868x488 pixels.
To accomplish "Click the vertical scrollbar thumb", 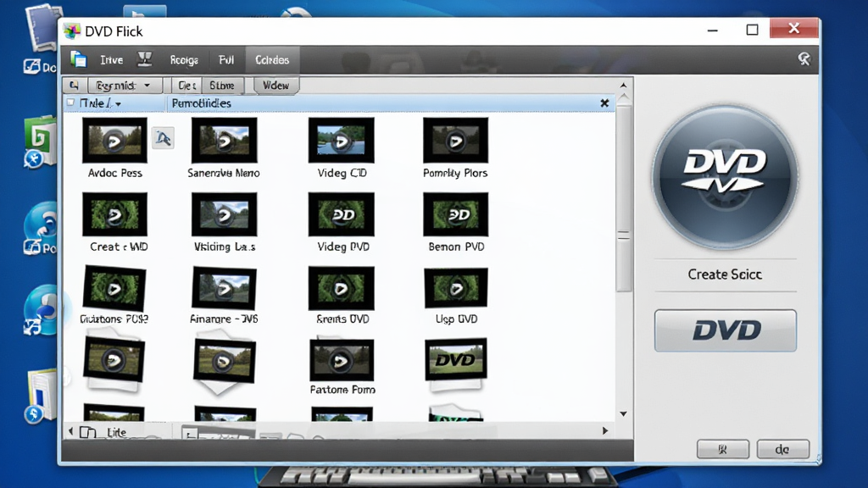I will (623, 198).
